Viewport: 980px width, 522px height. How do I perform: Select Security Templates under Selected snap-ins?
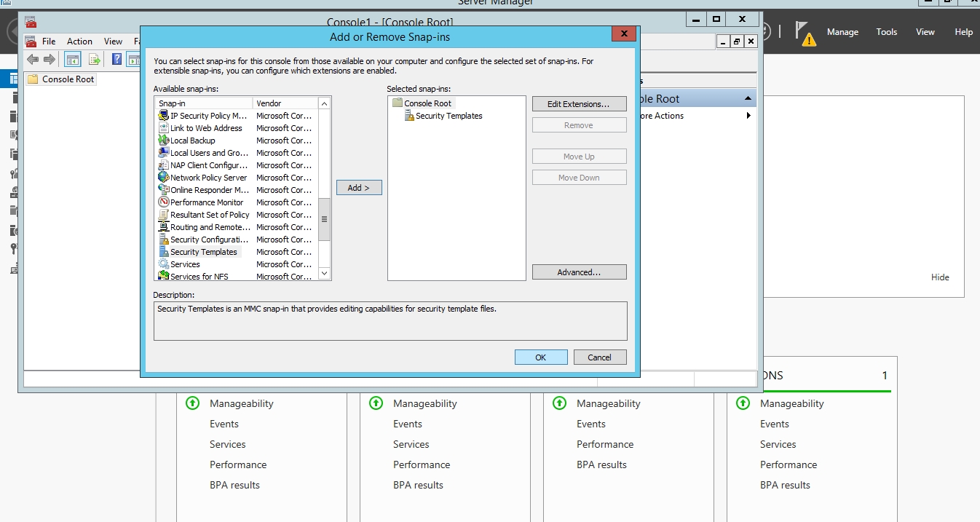pyautogui.click(x=448, y=116)
